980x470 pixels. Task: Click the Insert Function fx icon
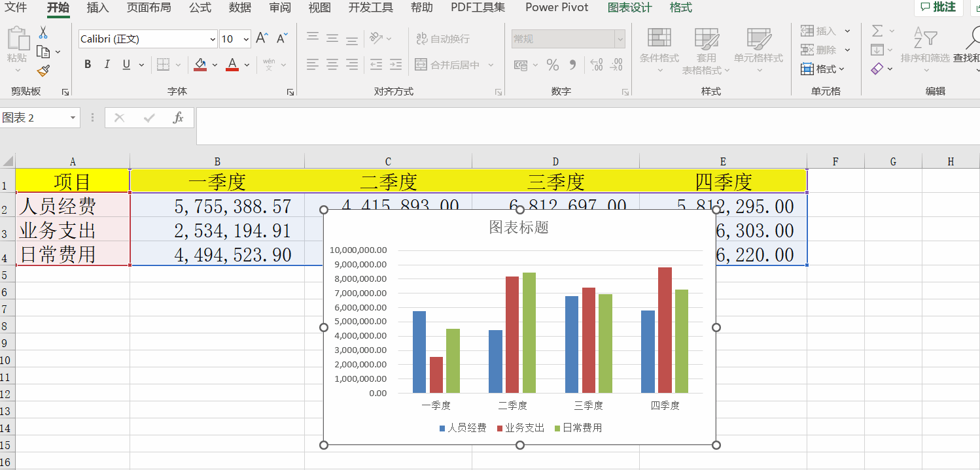tap(178, 118)
